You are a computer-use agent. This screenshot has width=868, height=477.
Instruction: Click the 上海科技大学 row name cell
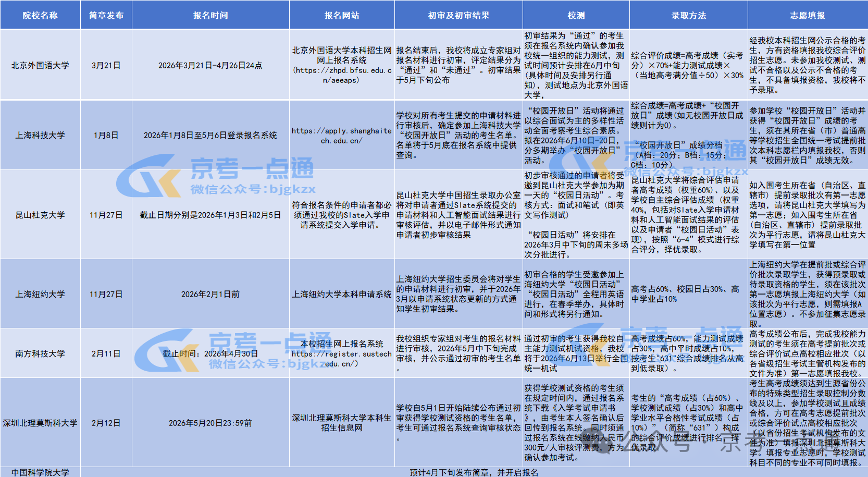pos(40,135)
